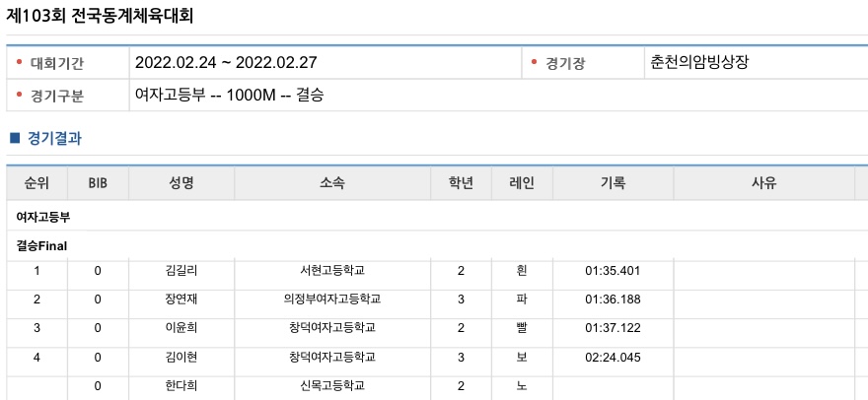Click the 레인 column header
This screenshot has height=400, width=868.
522,183
